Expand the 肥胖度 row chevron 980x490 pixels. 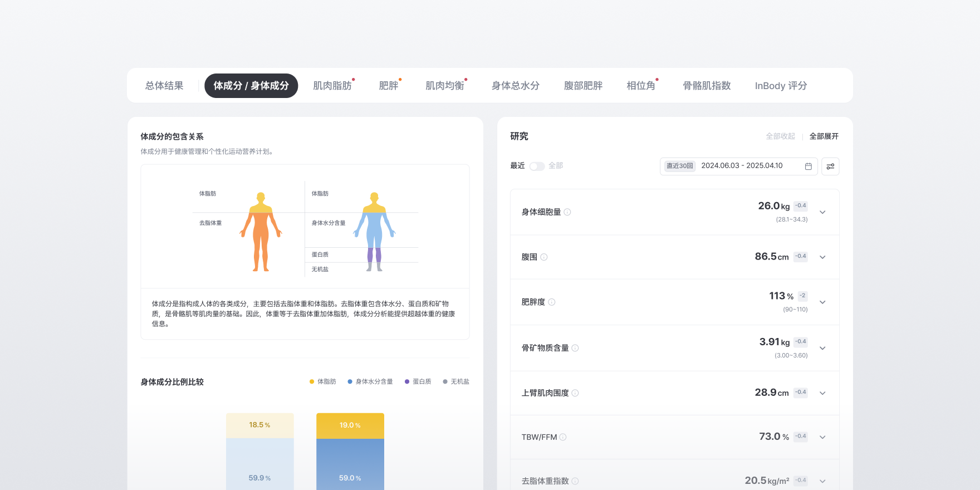(822, 302)
